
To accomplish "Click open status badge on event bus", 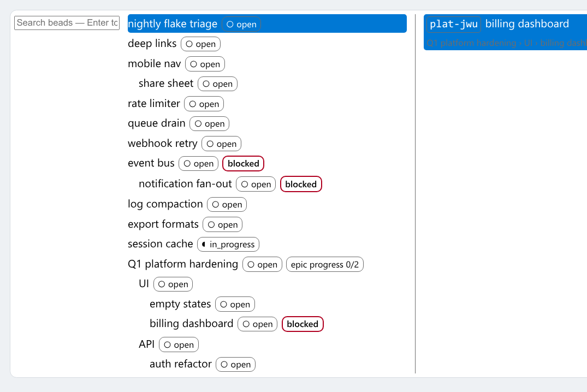I will pyautogui.click(x=198, y=164).
